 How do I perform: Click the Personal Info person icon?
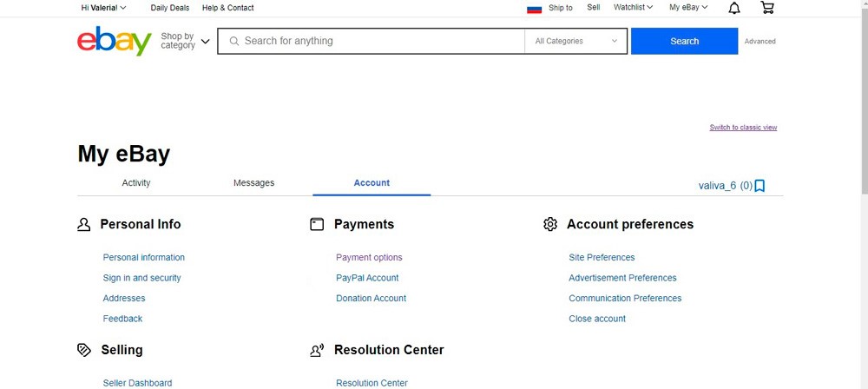click(83, 224)
